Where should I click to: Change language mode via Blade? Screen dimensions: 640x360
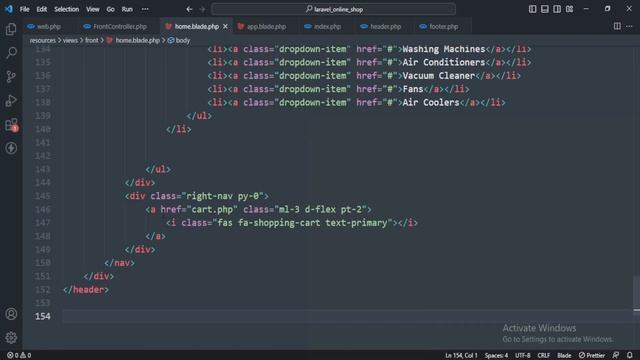coord(564,355)
